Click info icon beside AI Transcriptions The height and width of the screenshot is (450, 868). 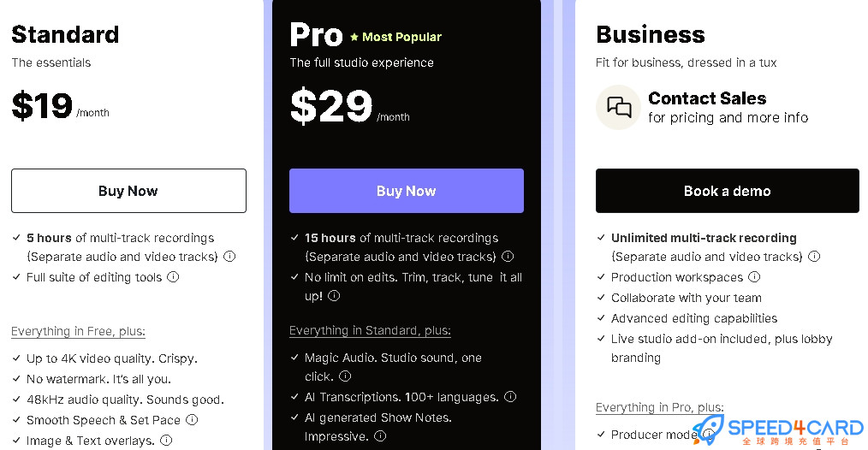tap(510, 396)
